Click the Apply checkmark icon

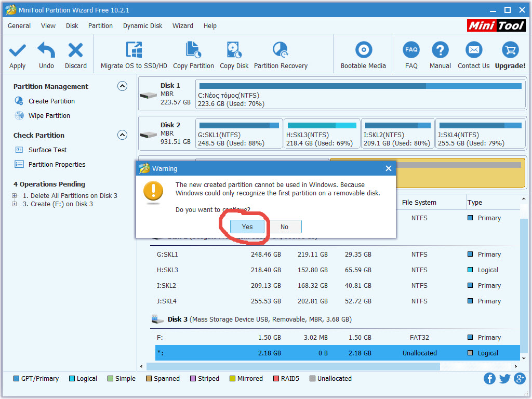pyautogui.click(x=17, y=51)
